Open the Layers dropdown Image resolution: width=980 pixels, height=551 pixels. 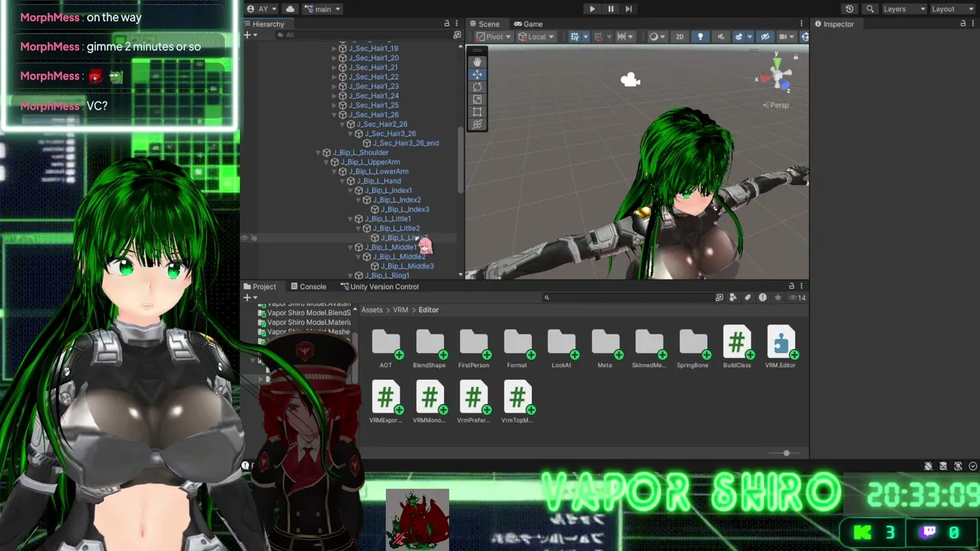tap(904, 9)
